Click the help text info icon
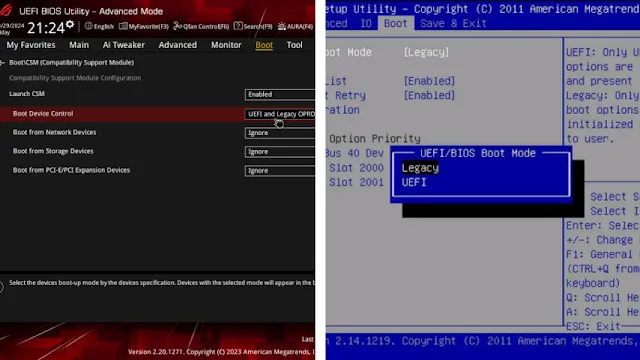Viewport: 640px width, 360px height. pyautogui.click(x=1, y=287)
